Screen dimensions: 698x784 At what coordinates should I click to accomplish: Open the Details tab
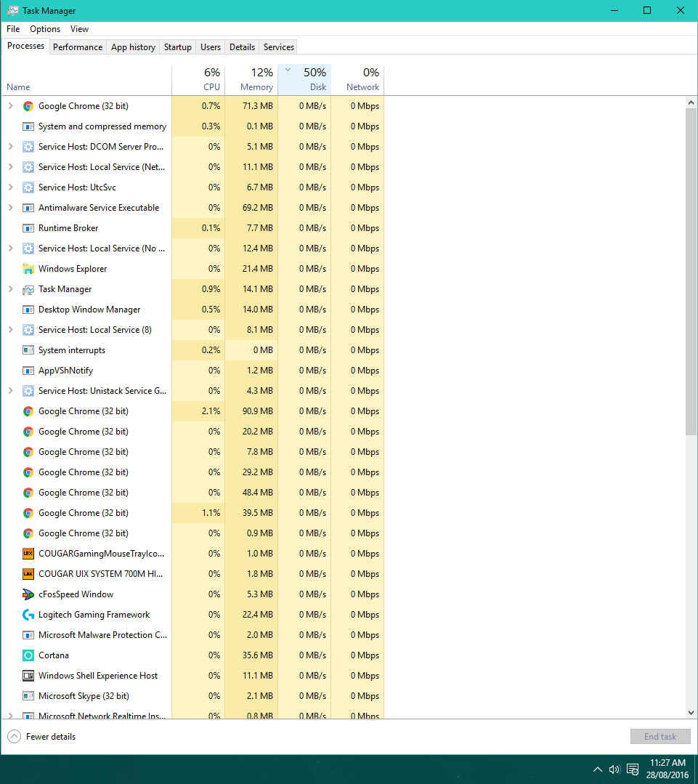[x=242, y=47]
